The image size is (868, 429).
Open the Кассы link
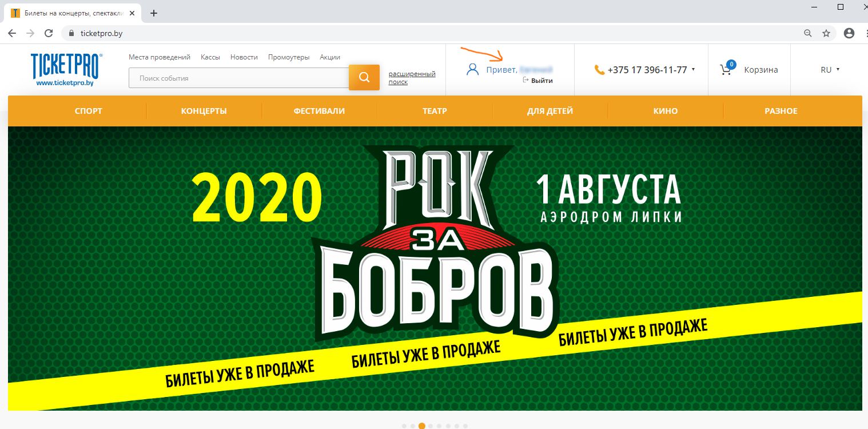(210, 57)
